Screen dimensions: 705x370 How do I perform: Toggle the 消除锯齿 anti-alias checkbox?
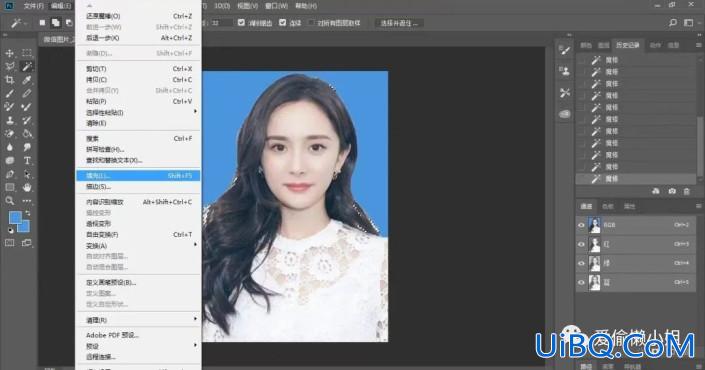241,22
